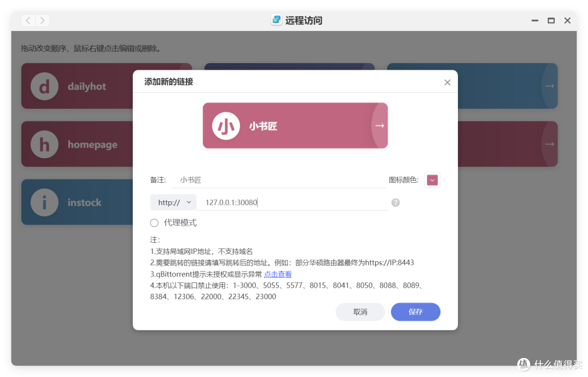Viewport: 588px width, 377px height.
Task: Click the arrow on the 小书匠 preview card
Action: click(x=379, y=126)
